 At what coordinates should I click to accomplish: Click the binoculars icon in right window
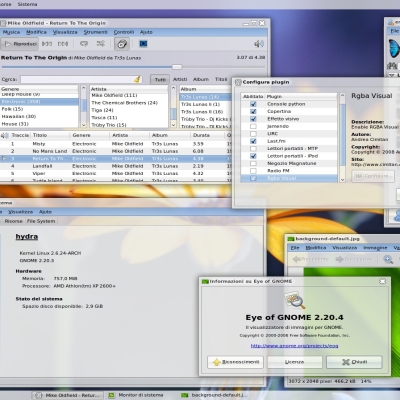click(x=392, y=65)
